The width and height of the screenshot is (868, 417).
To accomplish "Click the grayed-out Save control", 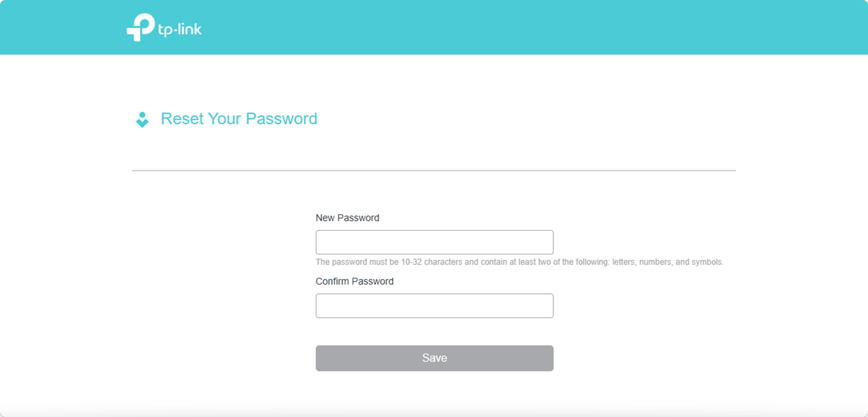I will (x=434, y=358).
